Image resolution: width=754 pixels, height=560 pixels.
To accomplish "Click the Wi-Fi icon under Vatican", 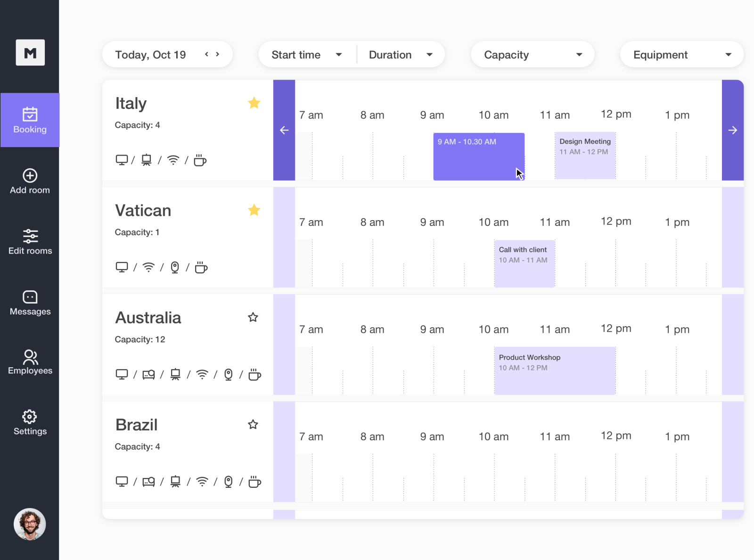I will (148, 267).
